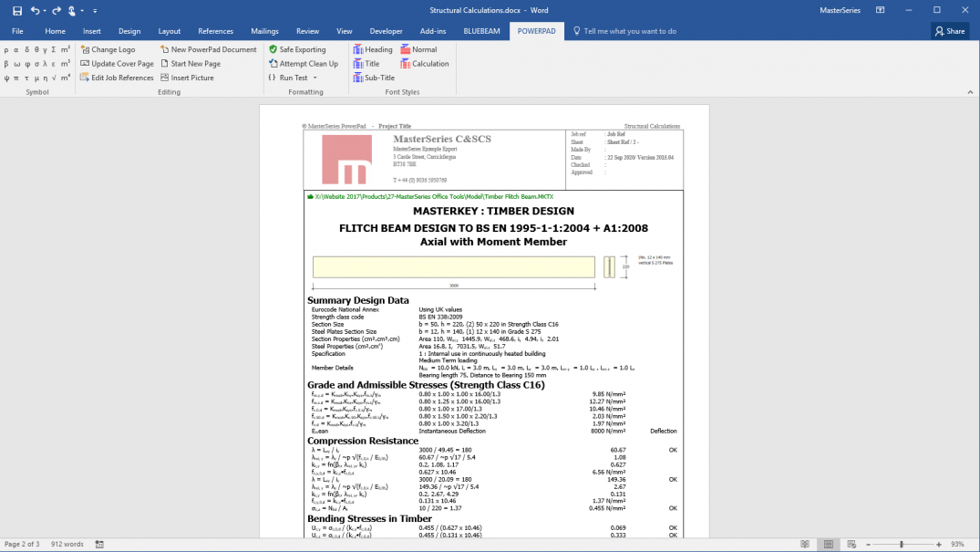Run Attempt Clean Up
The width and height of the screenshot is (980, 552).
pyautogui.click(x=304, y=64)
